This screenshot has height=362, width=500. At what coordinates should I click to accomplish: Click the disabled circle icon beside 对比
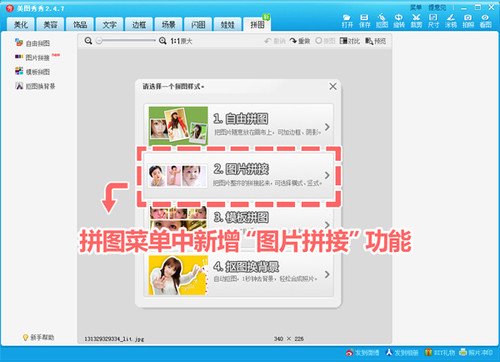point(319,41)
